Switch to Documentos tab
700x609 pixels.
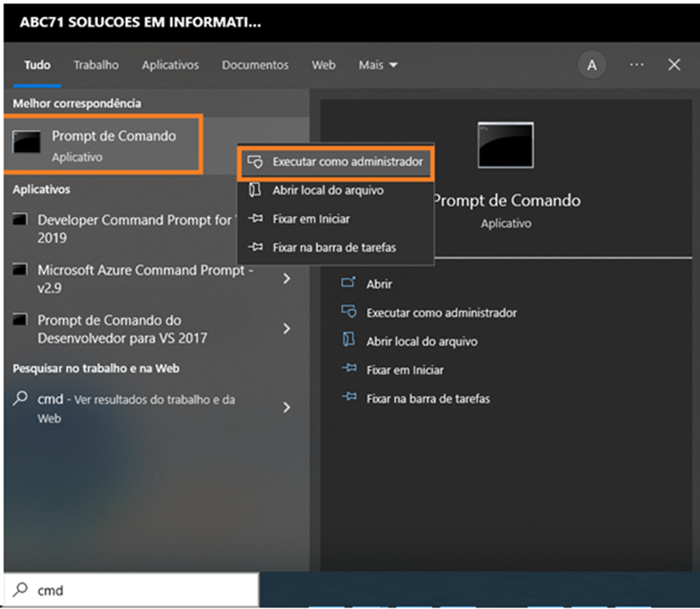pyautogui.click(x=255, y=65)
